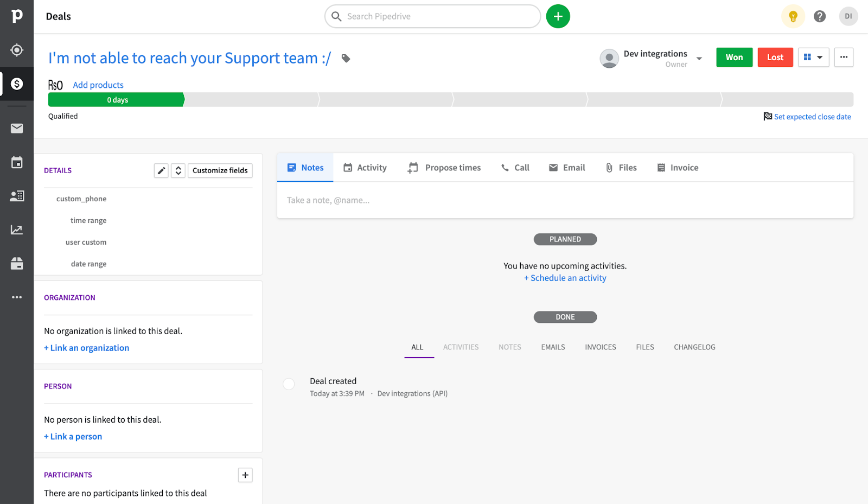The width and height of the screenshot is (868, 504).
Task: Click the deal label tag icon
Action: 346,58
